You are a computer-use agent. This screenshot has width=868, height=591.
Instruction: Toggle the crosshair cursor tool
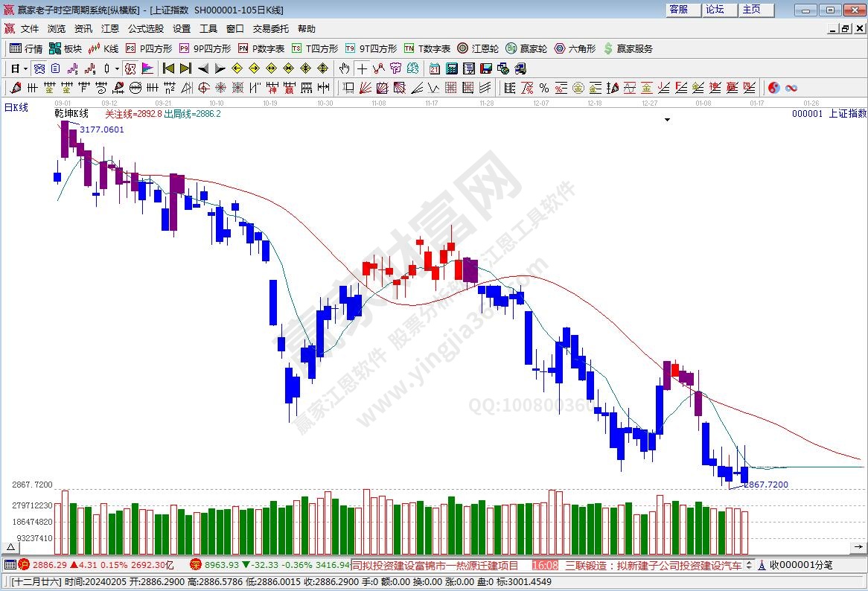pyautogui.click(x=362, y=68)
